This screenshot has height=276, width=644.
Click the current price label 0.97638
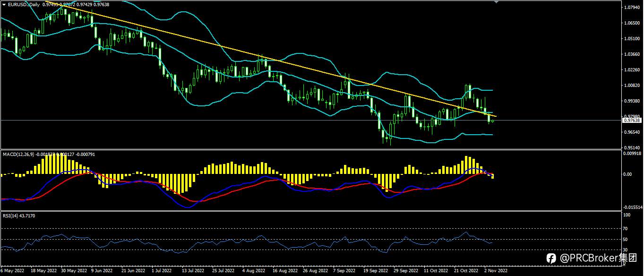coord(631,120)
